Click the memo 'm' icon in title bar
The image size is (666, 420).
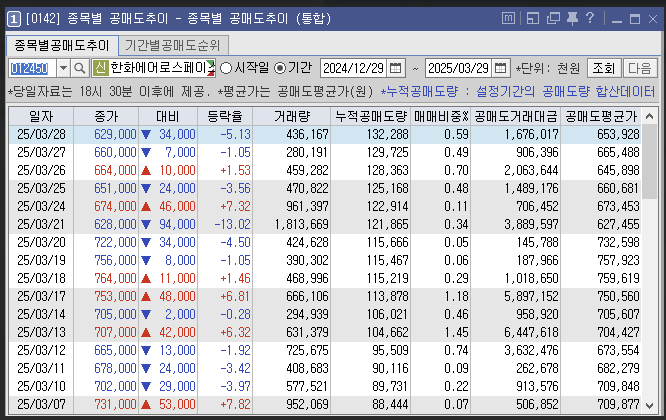(x=508, y=18)
